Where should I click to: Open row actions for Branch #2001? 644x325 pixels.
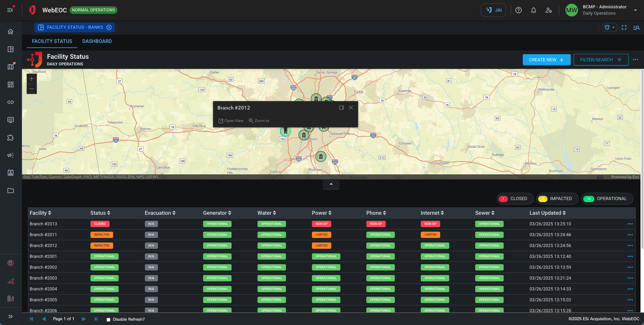(x=630, y=256)
